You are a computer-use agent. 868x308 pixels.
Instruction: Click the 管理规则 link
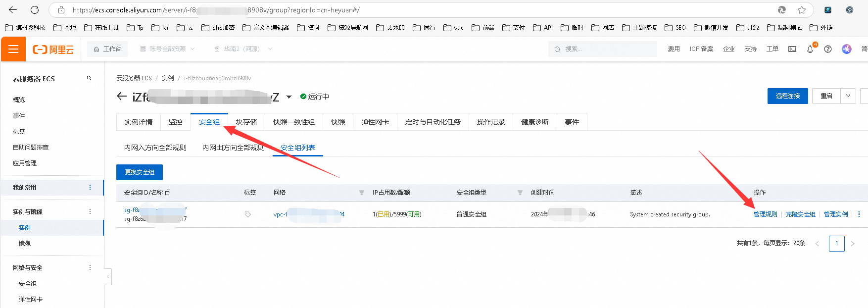(x=765, y=214)
